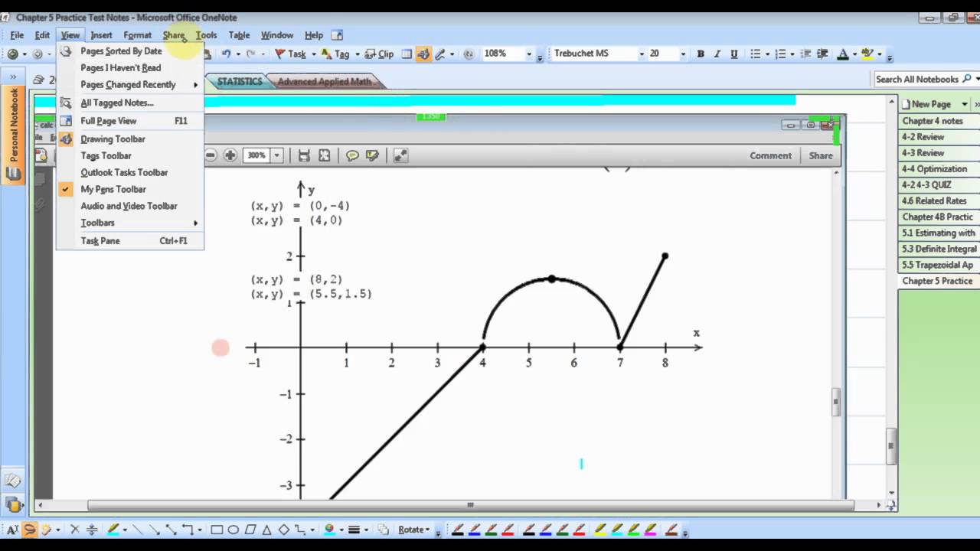Click the New Page button
Viewport: 980px width, 551px height.
(929, 104)
